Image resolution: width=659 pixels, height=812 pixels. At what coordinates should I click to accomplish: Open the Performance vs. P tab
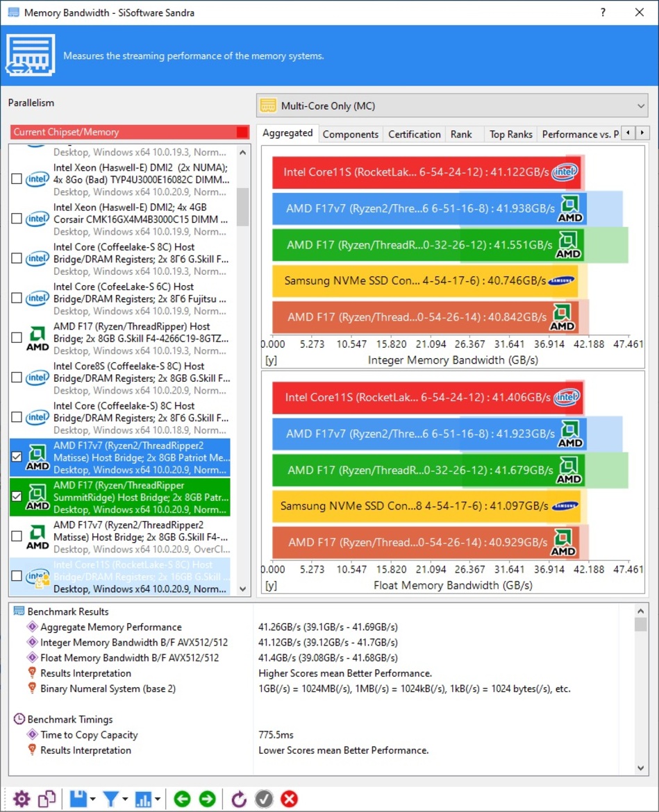580,134
